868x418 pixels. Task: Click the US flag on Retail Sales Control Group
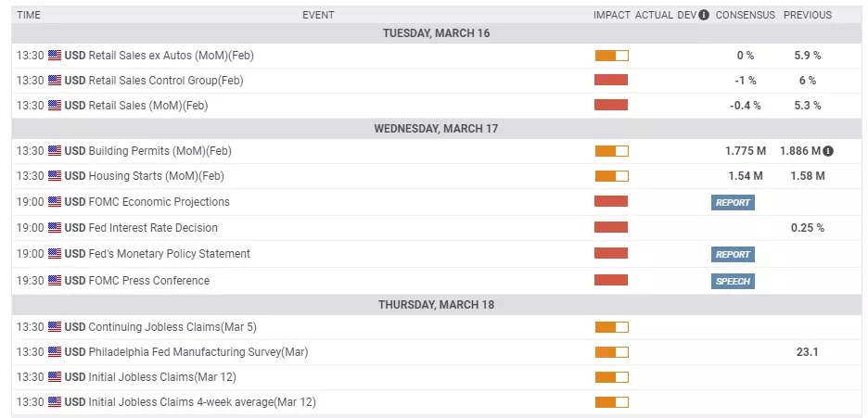55,81
